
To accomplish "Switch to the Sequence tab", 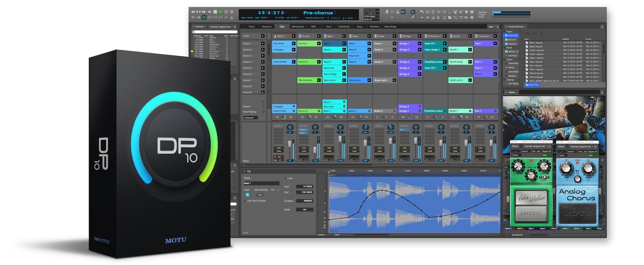I will [x=267, y=27].
